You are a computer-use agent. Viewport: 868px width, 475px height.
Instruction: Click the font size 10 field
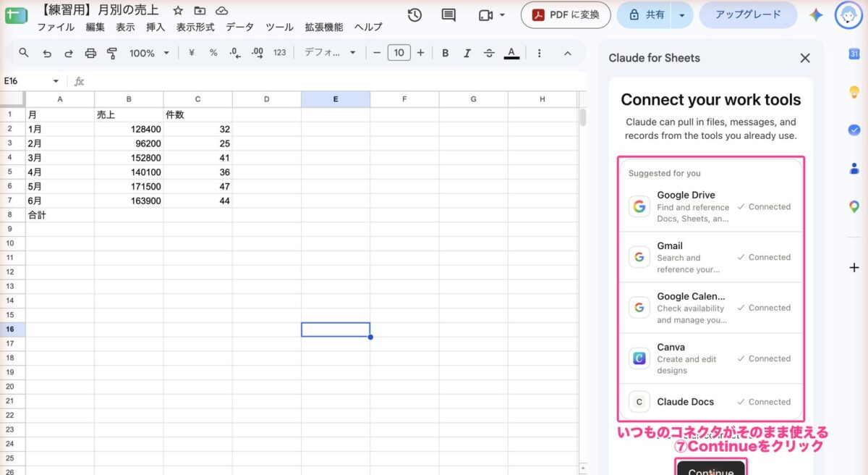[399, 53]
